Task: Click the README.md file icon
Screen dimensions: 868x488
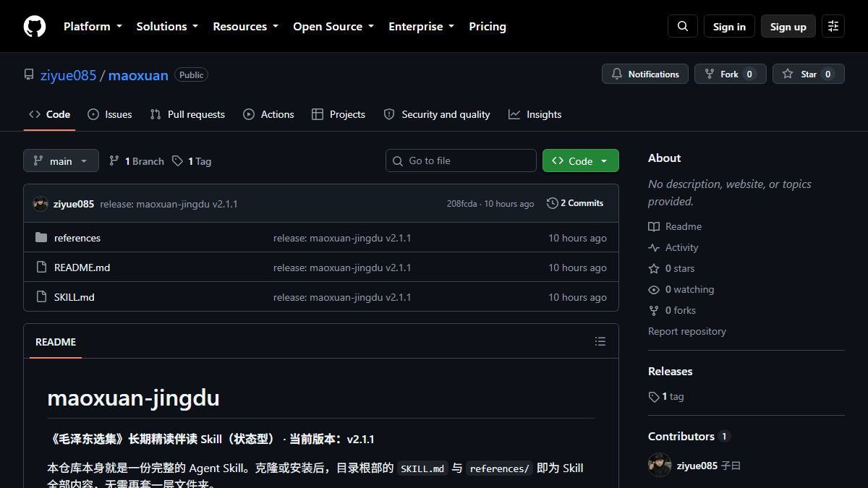Action: tap(41, 267)
